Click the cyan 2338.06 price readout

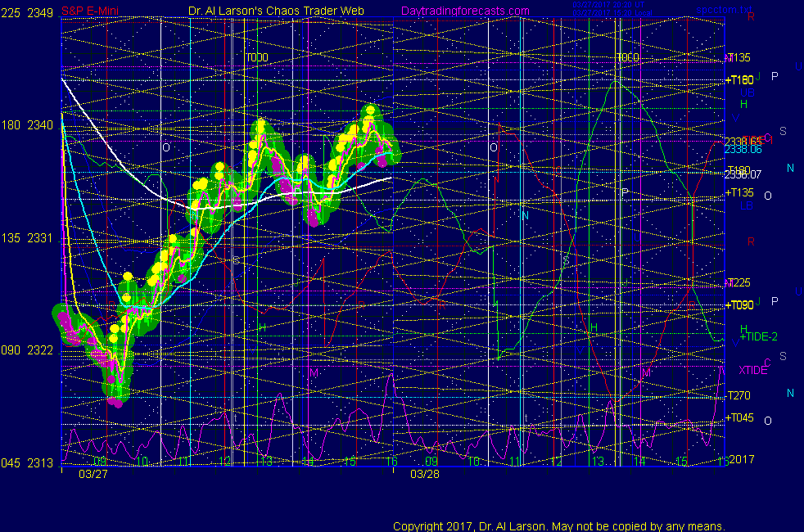[742, 150]
